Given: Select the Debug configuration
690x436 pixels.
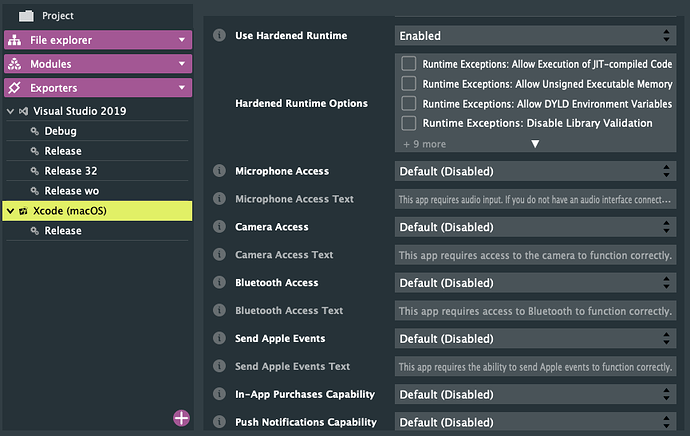Looking at the screenshot, I should click(60, 131).
